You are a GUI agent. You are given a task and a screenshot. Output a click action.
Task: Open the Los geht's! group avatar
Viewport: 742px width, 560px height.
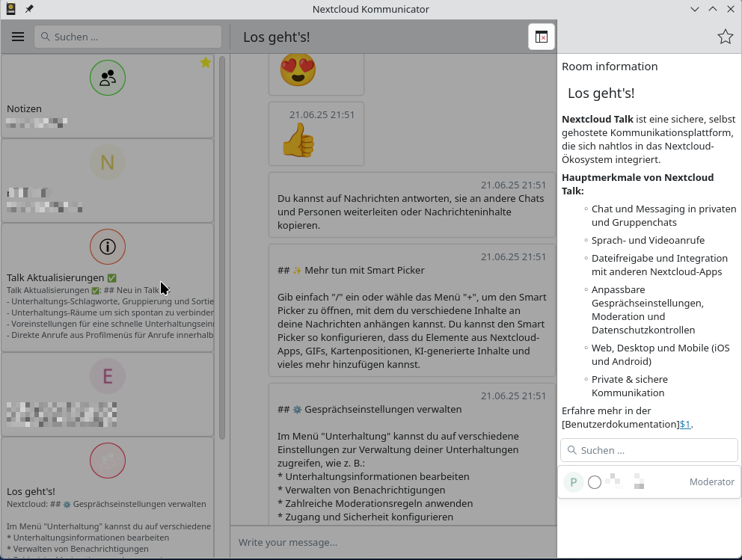tap(108, 461)
